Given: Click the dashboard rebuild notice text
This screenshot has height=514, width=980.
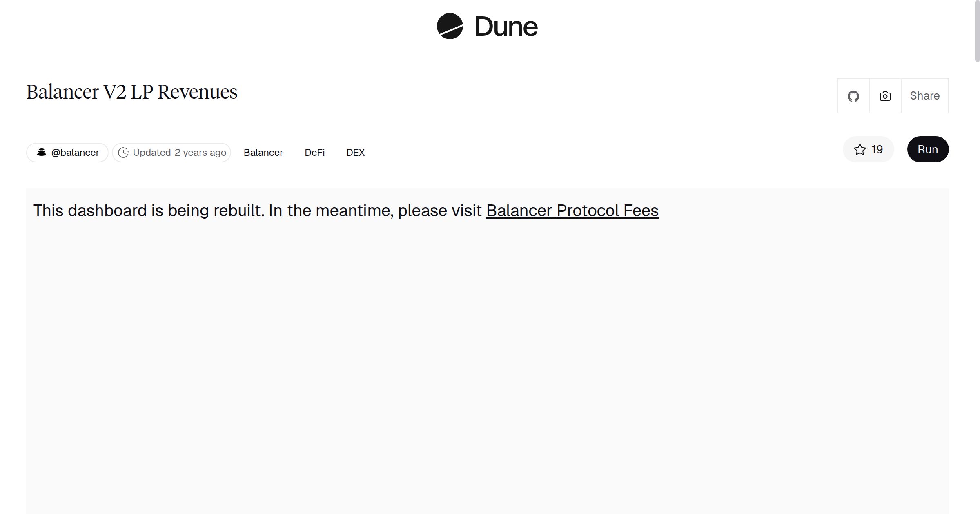Looking at the screenshot, I should coord(257,210).
